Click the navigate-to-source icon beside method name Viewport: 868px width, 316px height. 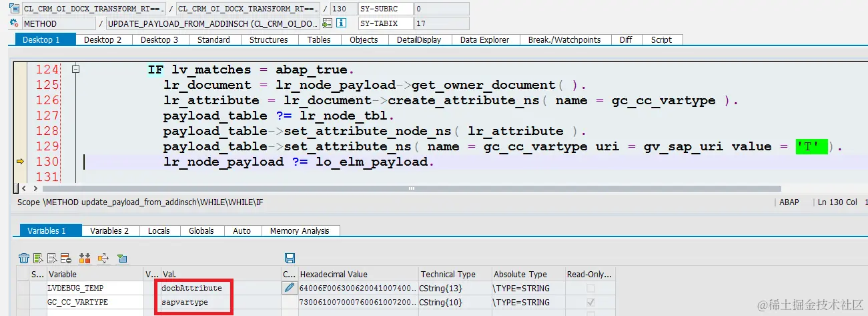[327, 23]
